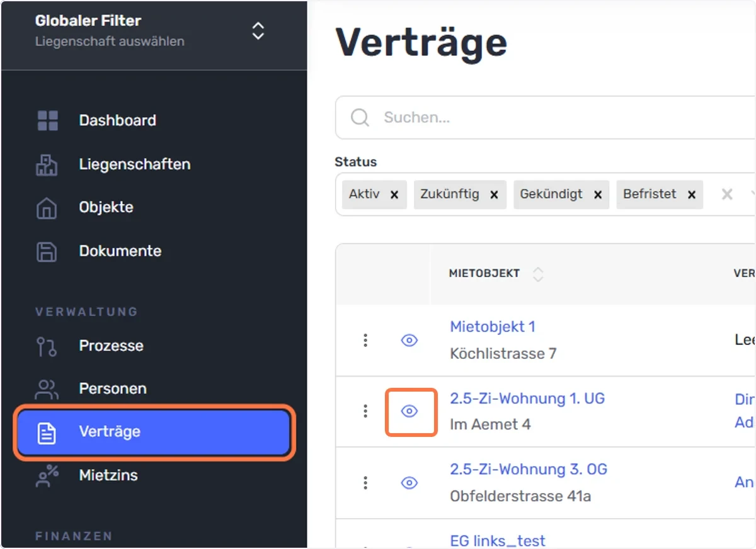Image resolution: width=756 pixels, height=549 pixels.
Task: Remove the Zukünftig status chip
Action: tap(494, 195)
